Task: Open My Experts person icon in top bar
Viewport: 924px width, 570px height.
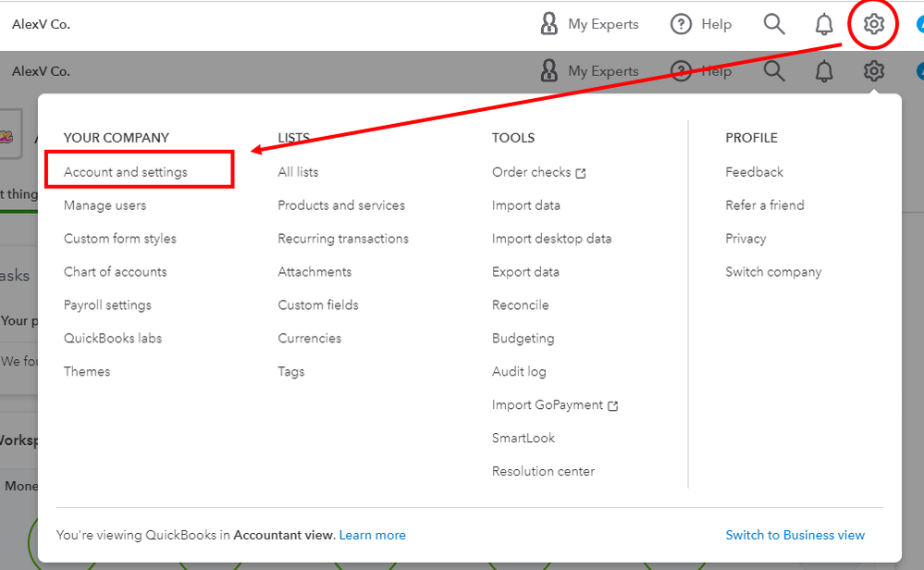Action: (548, 24)
